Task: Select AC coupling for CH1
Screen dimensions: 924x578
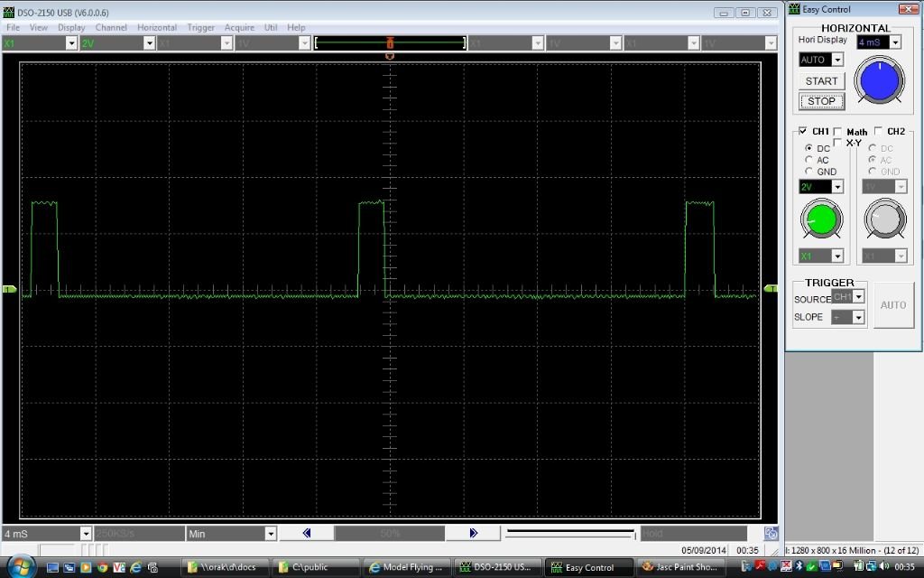Action: point(808,160)
